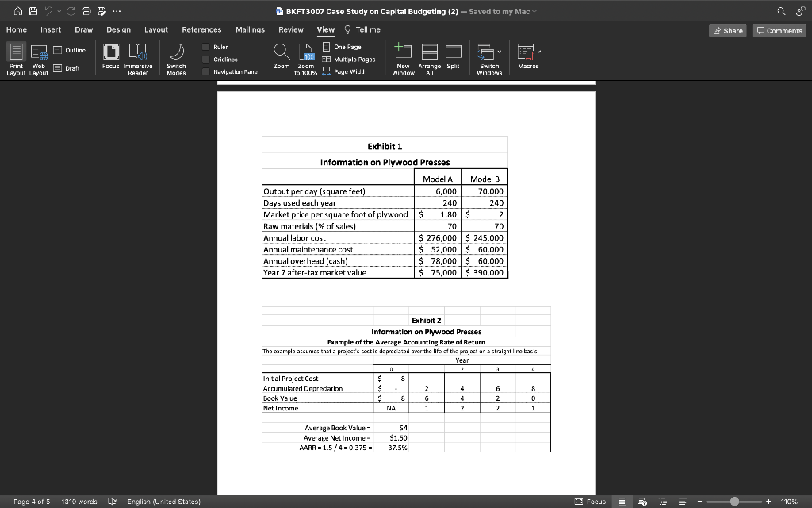Click cell value $ 390,000 in Model B
The image size is (812, 508).
[485, 273]
